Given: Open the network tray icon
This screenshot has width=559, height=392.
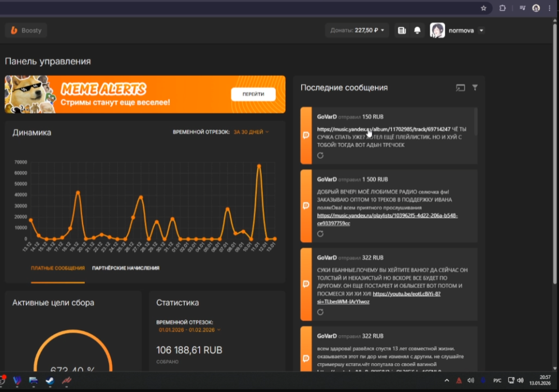Looking at the screenshot, I should 511,381.
